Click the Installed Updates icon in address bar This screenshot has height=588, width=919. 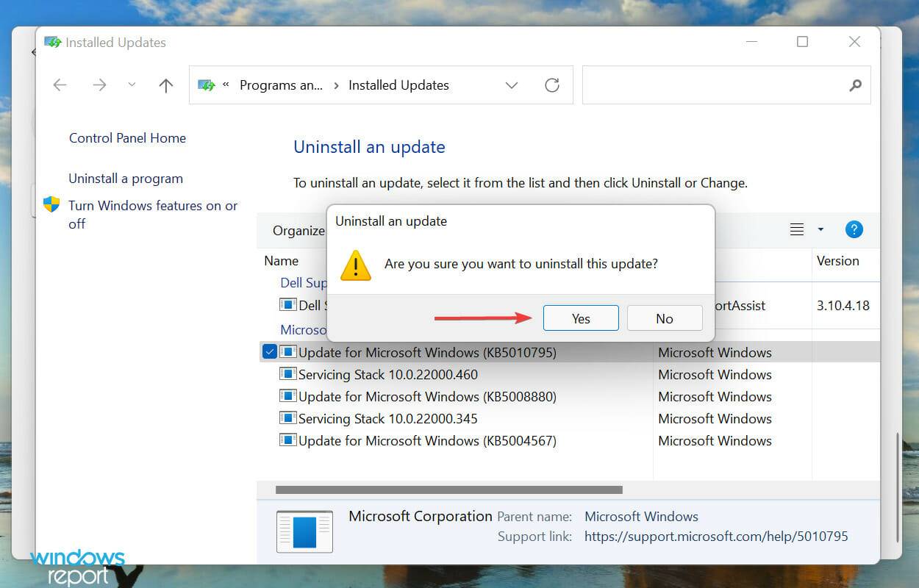click(x=207, y=85)
